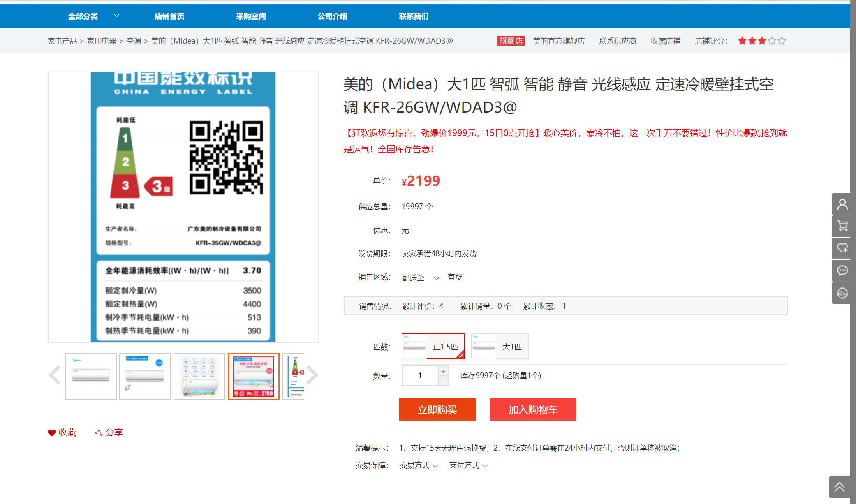This screenshot has height=504, width=856.
Task: Click the 加入购物车 button
Action: (533, 409)
